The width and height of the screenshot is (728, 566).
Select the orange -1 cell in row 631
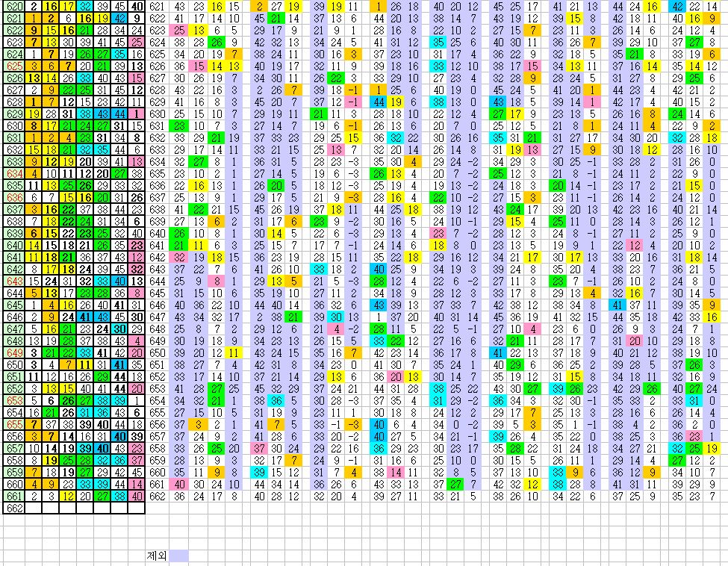click(x=353, y=126)
